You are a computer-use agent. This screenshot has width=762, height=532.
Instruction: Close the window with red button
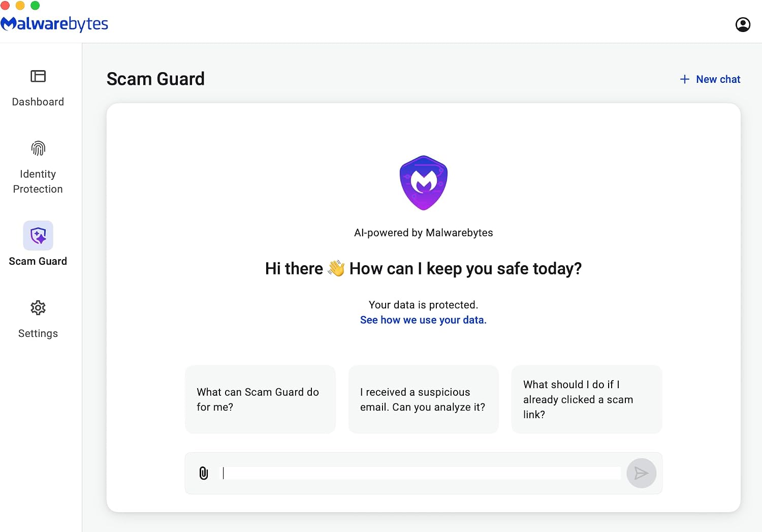(x=5, y=5)
